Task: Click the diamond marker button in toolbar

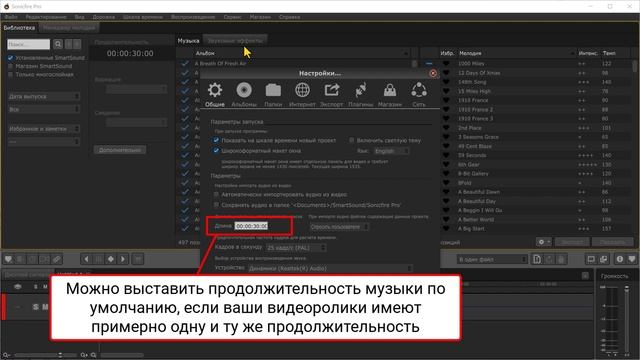Action: [111, 259]
